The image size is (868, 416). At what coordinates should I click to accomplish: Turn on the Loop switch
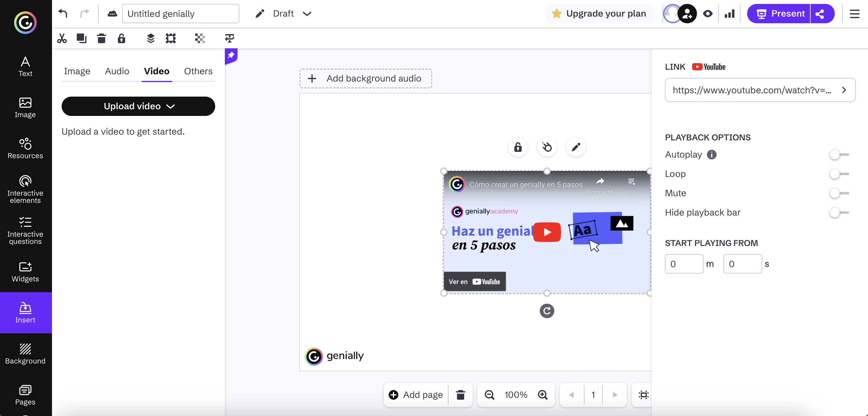point(839,174)
